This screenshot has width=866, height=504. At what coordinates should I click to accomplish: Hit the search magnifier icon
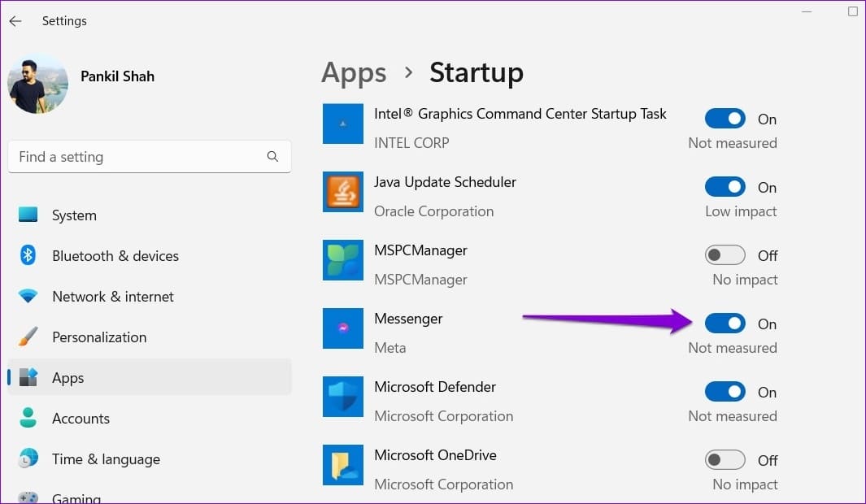[272, 157]
